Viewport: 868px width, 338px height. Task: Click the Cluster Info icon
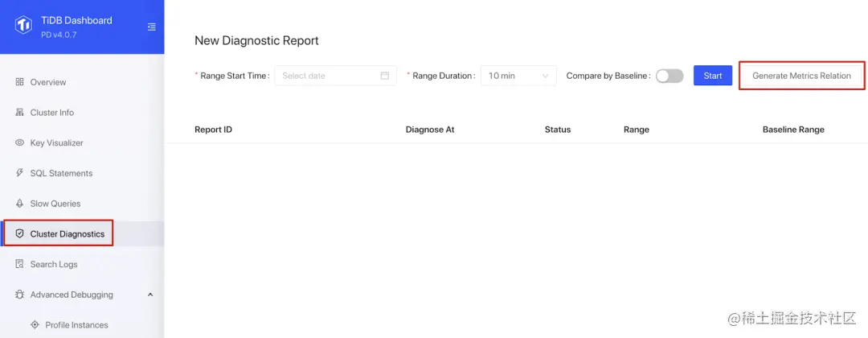pos(20,113)
